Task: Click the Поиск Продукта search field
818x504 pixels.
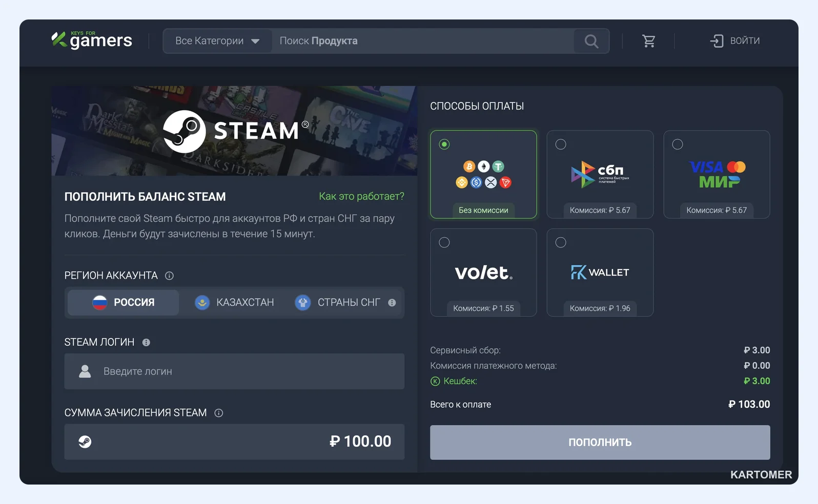Action: click(423, 41)
